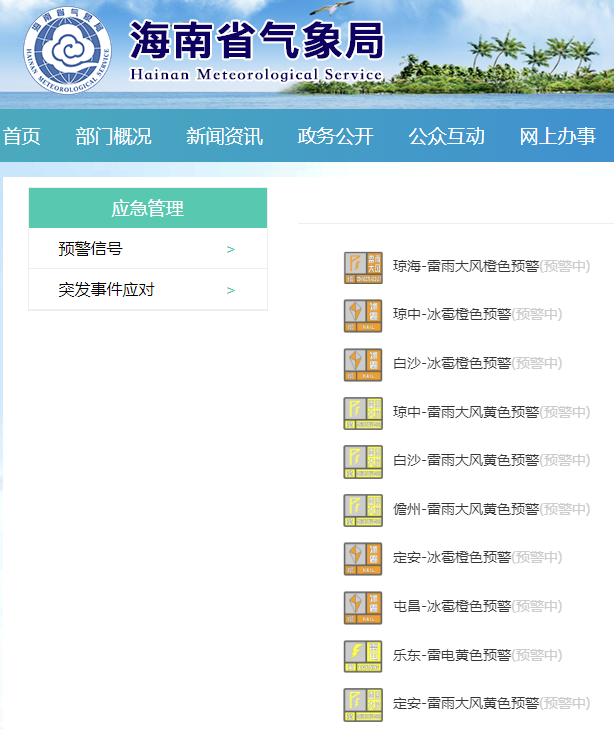This screenshot has width=614, height=729.
Task: Click the 应急管理 sidebar header
Action: [x=148, y=208]
